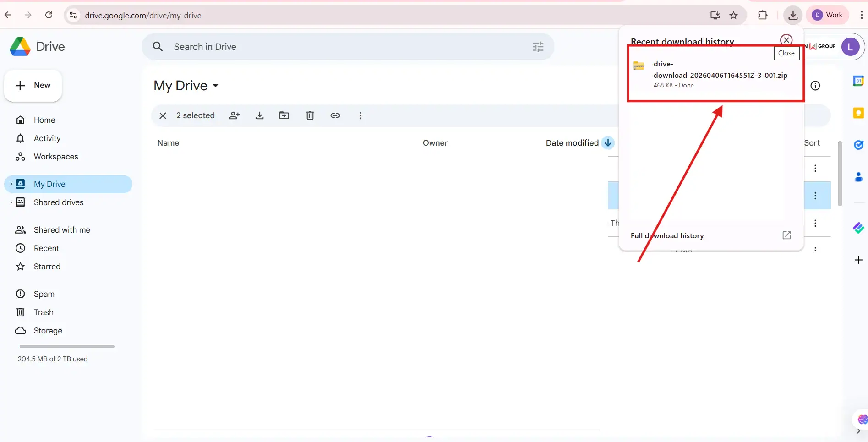
Task: Expand My Drive in the sidebar
Action: (x=11, y=184)
